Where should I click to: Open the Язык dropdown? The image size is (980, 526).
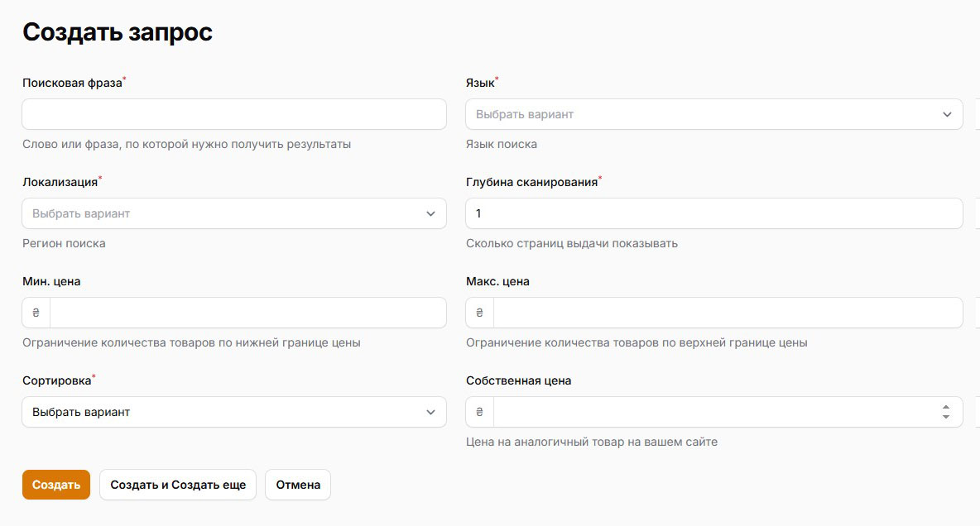click(713, 114)
